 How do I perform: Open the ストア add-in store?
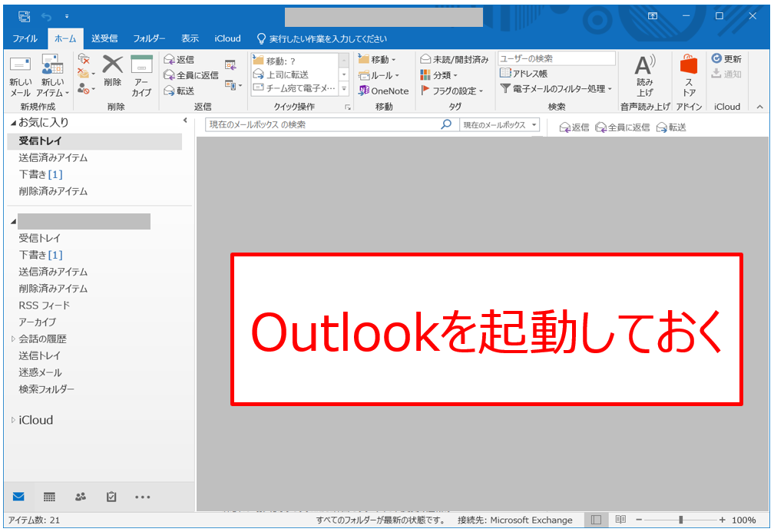coord(689,75)
